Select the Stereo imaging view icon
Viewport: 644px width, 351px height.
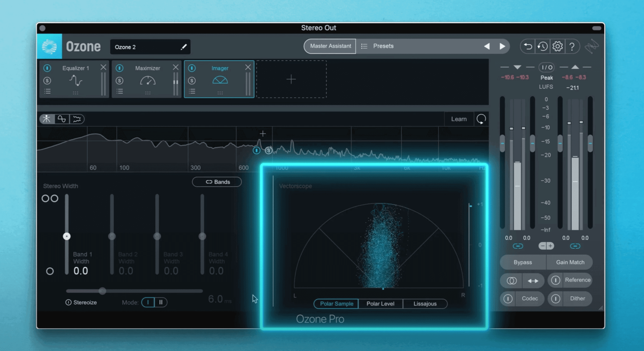coord(47,119)
